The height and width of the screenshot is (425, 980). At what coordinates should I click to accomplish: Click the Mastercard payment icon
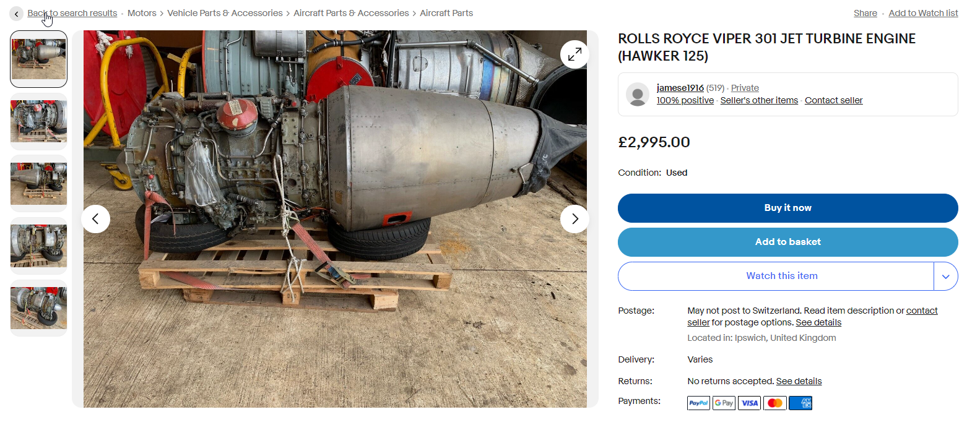(774, 403)
